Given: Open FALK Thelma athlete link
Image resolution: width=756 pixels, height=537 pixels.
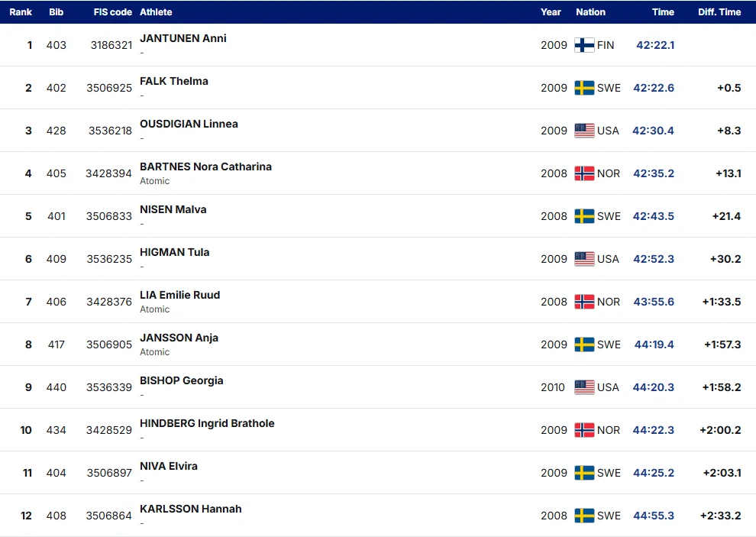Looking at the screenshot, I should tap(174, 81).
